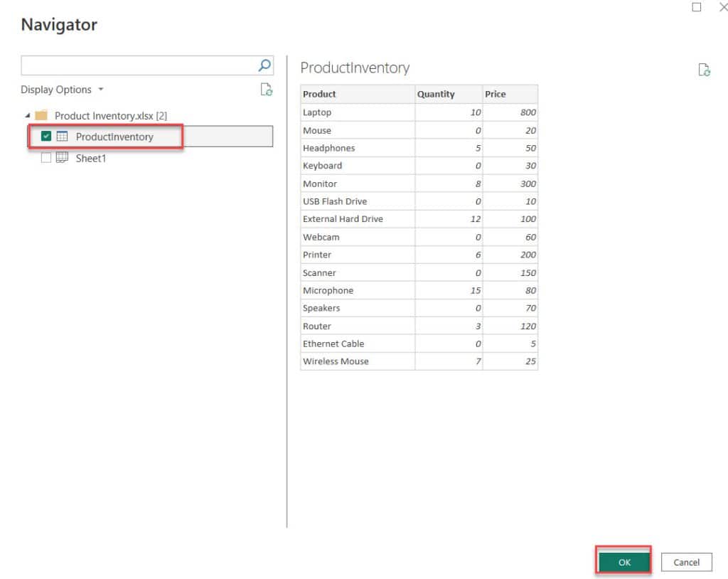728x579 pixels.
Task: Click the Microphone quantity 15 cell
Action: click(449, 290)
